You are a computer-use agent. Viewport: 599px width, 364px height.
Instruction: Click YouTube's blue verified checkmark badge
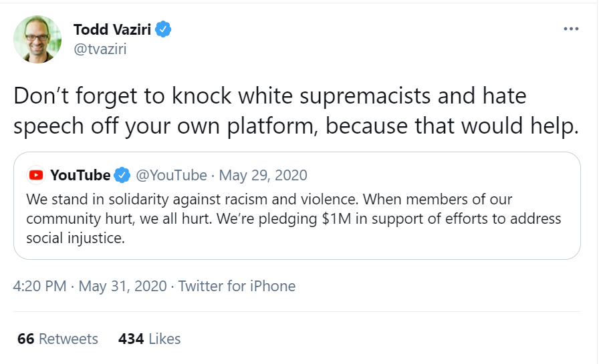pos(122,176)
